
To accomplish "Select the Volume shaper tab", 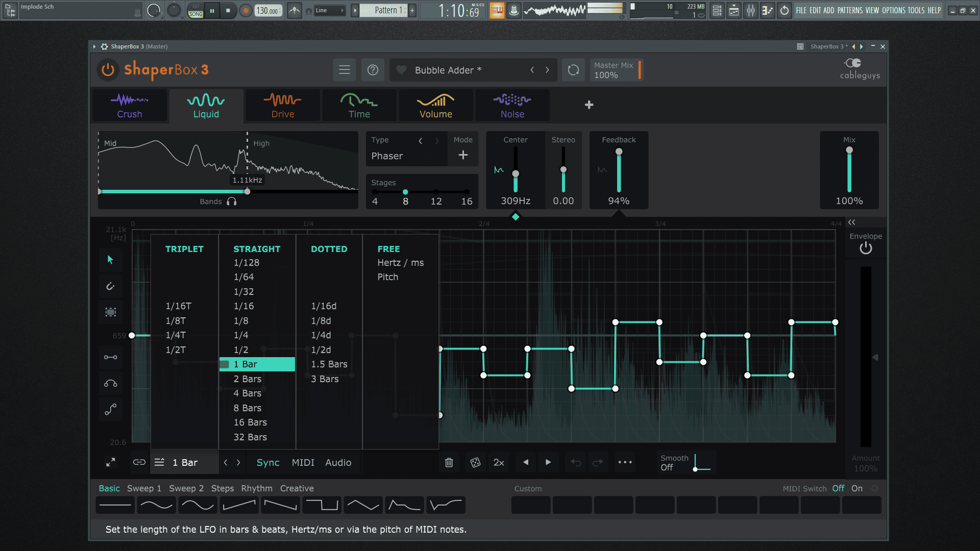I will tap(436, 106).
